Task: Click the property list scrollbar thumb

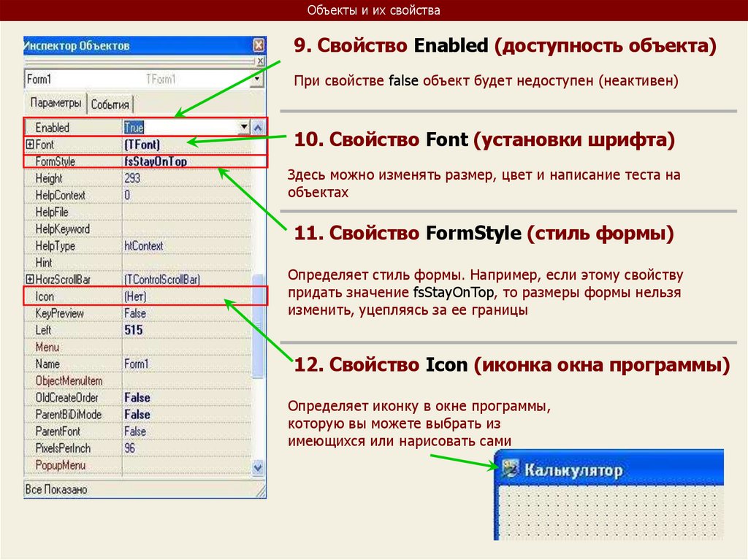Action: tap(258, 326)
